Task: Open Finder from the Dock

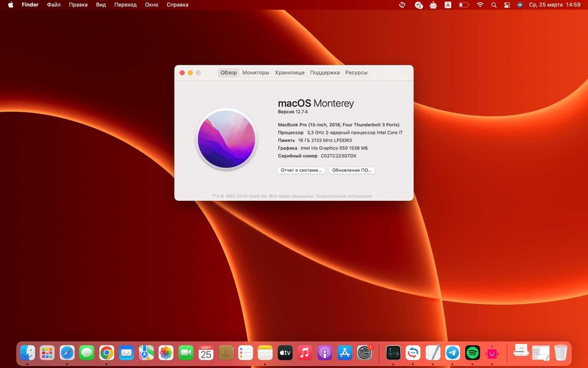Action: pyautogui.click(x=28, y=353)
